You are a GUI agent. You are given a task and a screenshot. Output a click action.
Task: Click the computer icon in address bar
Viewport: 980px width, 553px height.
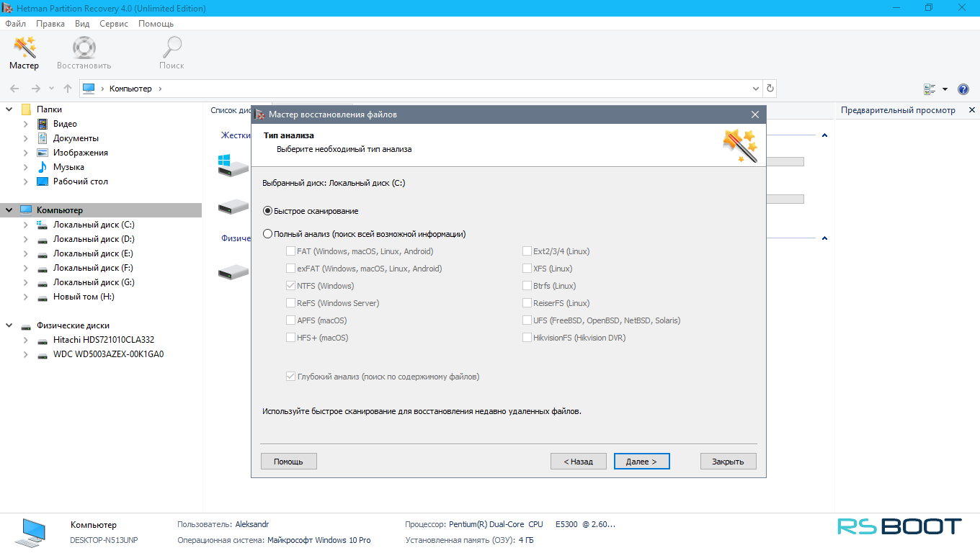(89, 89)
